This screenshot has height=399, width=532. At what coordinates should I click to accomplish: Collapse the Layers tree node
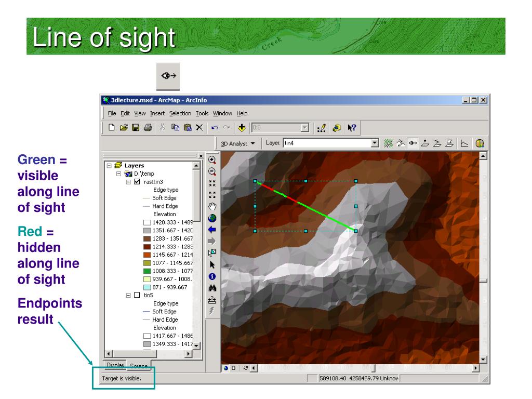109,166
